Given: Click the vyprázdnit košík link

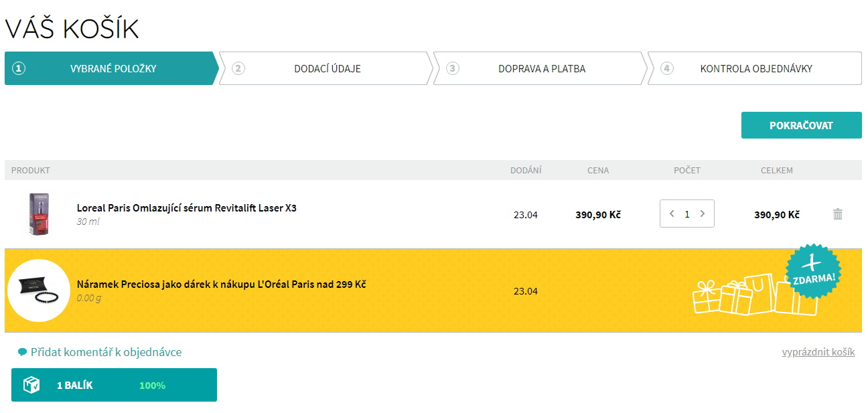Looking at the screenshot, I should click(x=818, y=352).
